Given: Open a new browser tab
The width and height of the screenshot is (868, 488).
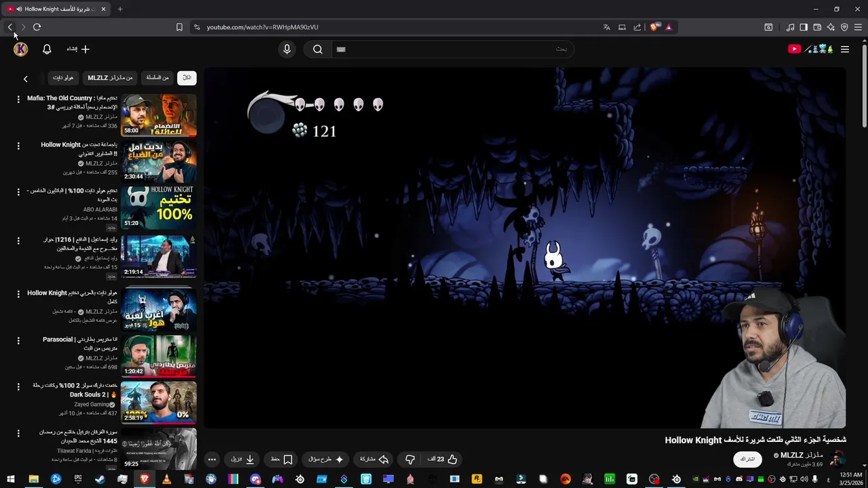Looking at the screenshot, I should pyautogui.click(x=120, y=9).
